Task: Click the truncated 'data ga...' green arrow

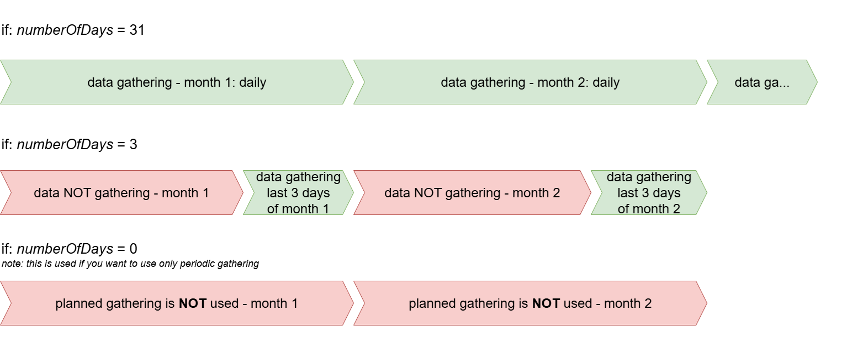Action: [x=762, y=82]
